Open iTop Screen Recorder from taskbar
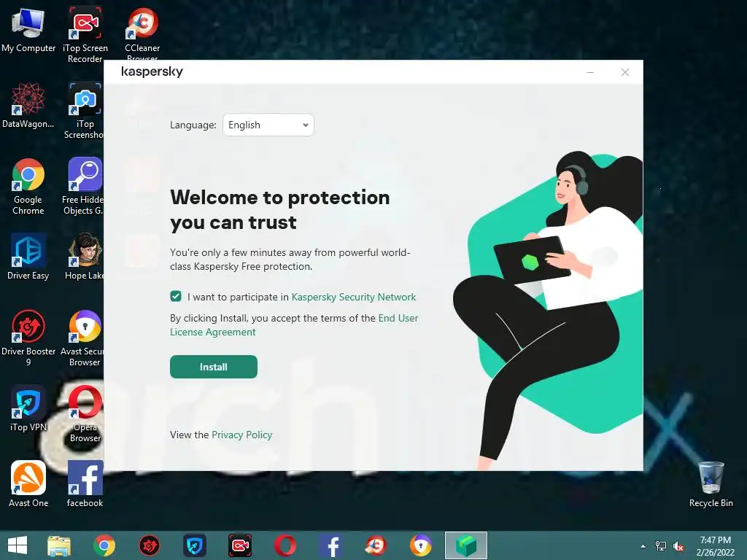 coord(239,545)
